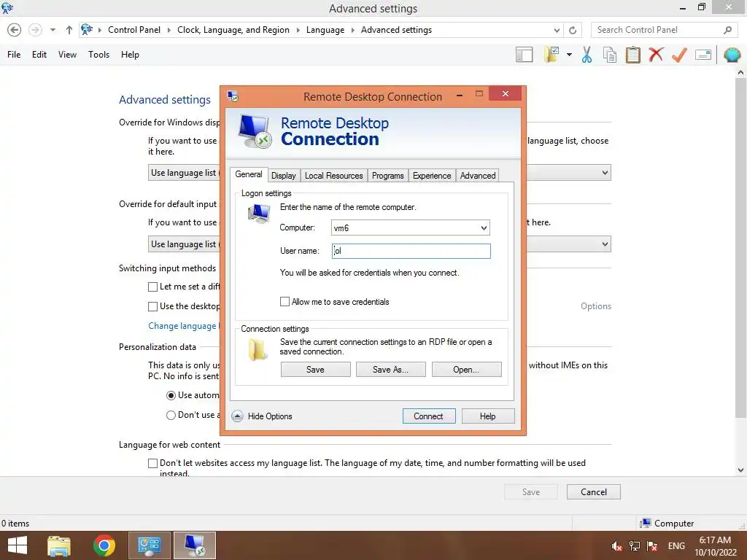Click the Help button in Remote Desktop
Viewport: 747px width, 560px height.
click(x=488, y=416)
